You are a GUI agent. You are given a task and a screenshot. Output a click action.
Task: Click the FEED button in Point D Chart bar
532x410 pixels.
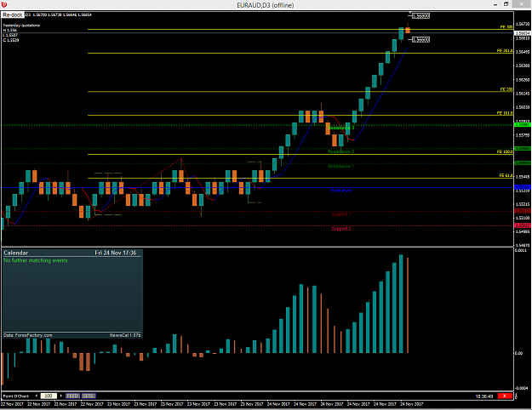point(72,396)
